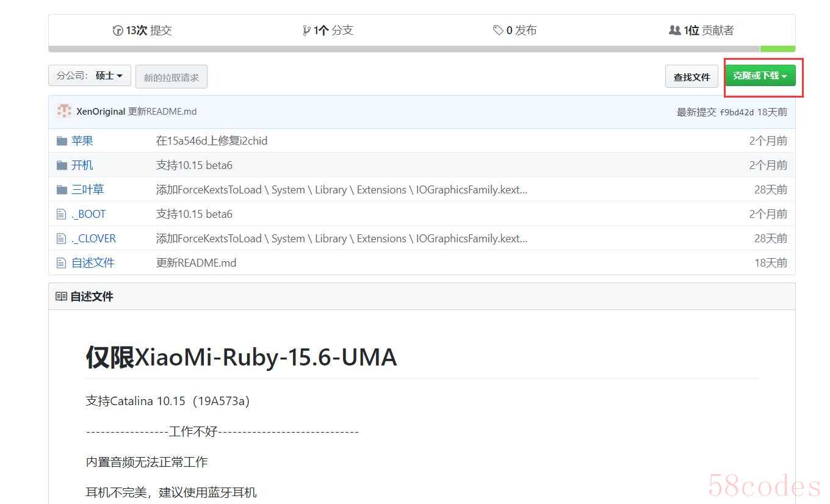Click the 新的拉取请求 button

(x=171, y=77)
